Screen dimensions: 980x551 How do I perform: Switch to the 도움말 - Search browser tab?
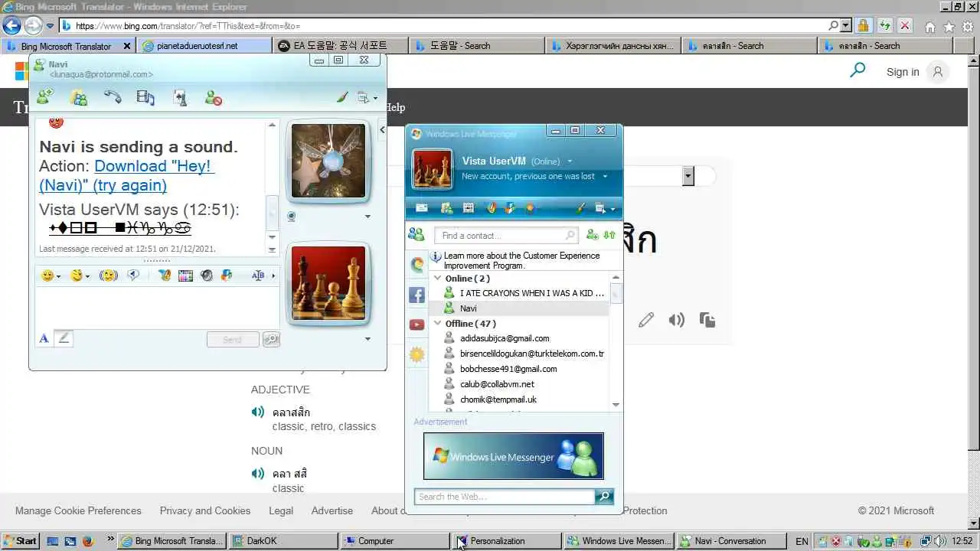coord(478,46)
